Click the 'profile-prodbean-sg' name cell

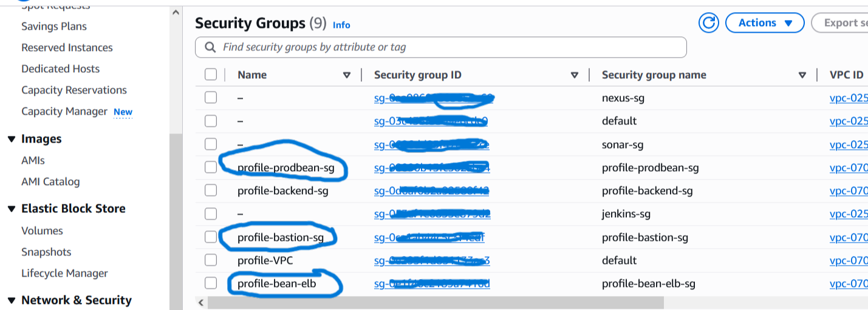pos(286,167)
